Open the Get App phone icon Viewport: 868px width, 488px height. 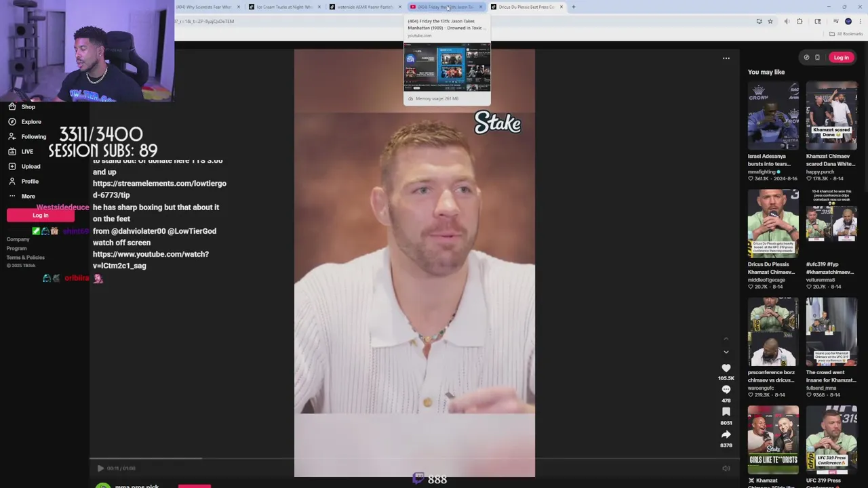click(817, 58)
